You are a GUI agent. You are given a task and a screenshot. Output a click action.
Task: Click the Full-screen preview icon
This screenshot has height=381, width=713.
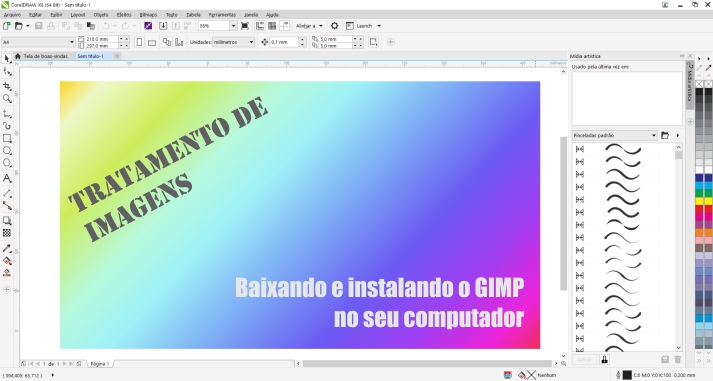(245, 26)
